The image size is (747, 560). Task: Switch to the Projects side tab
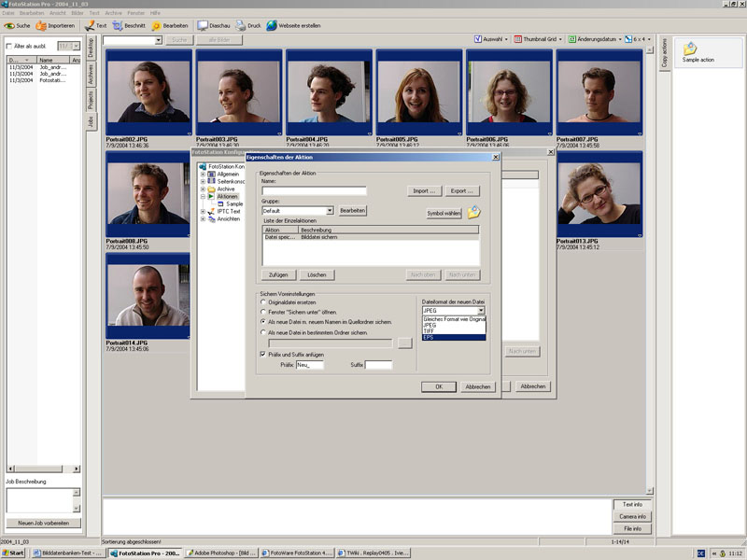coord(91,100)
